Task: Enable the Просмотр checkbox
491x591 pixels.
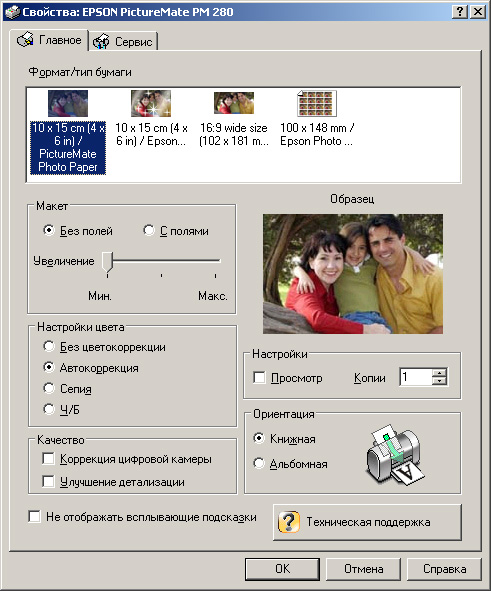Action: coord(259,377)
